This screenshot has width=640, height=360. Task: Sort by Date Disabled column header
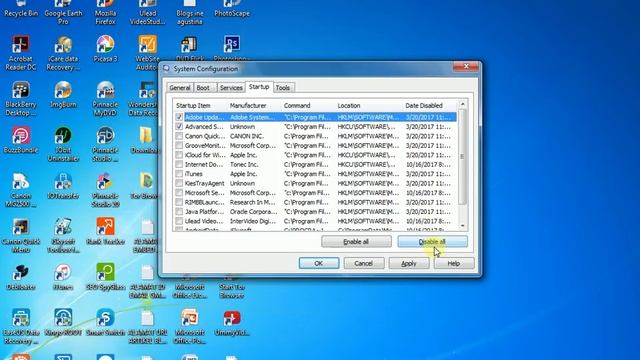tap(429, 105)
